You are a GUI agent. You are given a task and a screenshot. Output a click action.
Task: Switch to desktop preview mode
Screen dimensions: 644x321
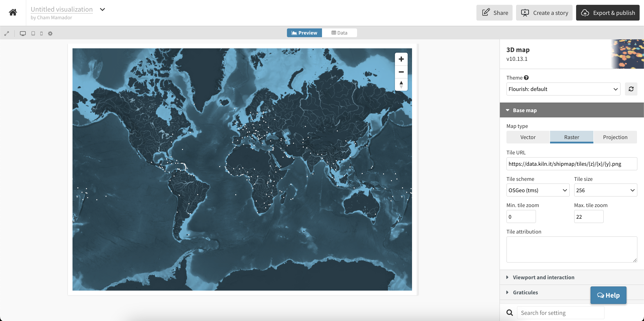coord(23,33)
